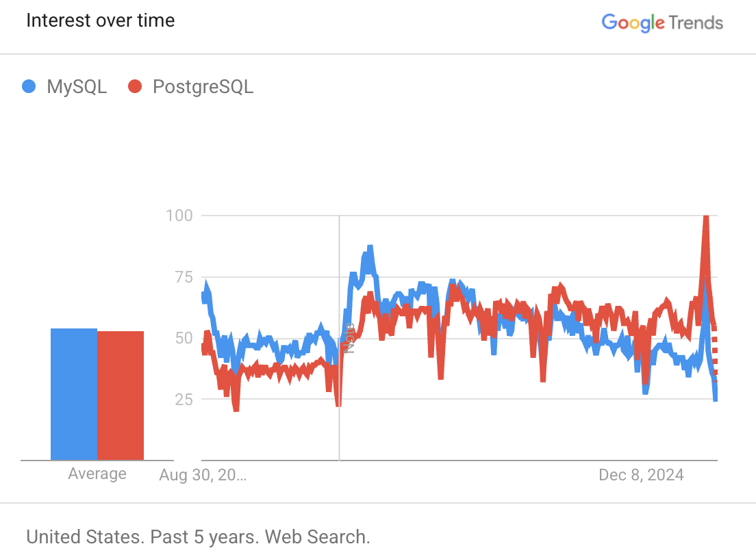The height and width of the screenshot is (557, 756).
Task: Click the blue MySQL legend dot
Action: (29, 86)
